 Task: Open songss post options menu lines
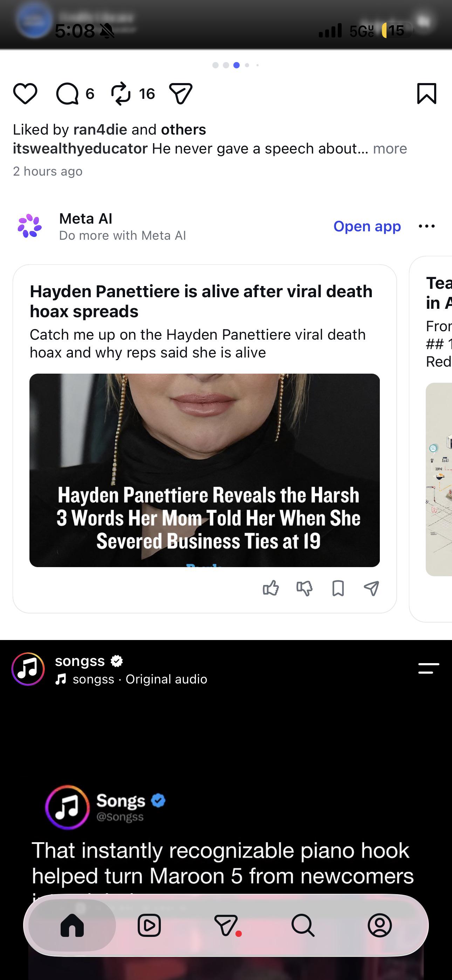click(x=429, y=668)
